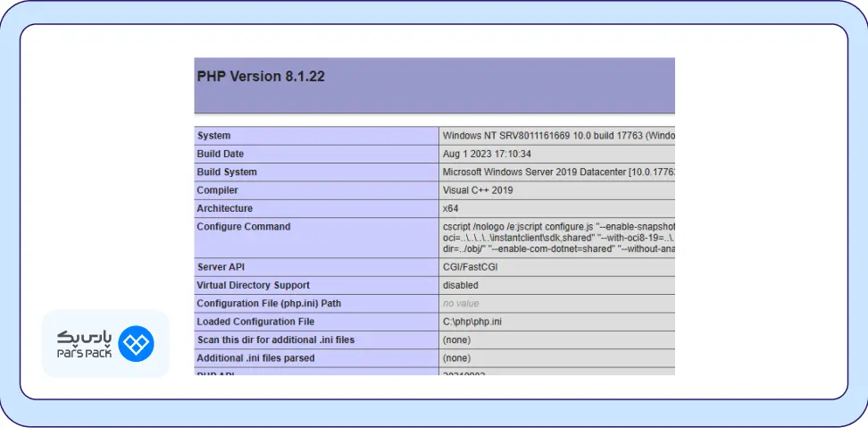Click the ParsPack blue diamond logo icon
Viewport: 868px width, 428px height.
pyautogui.click(x=138, y=344)
